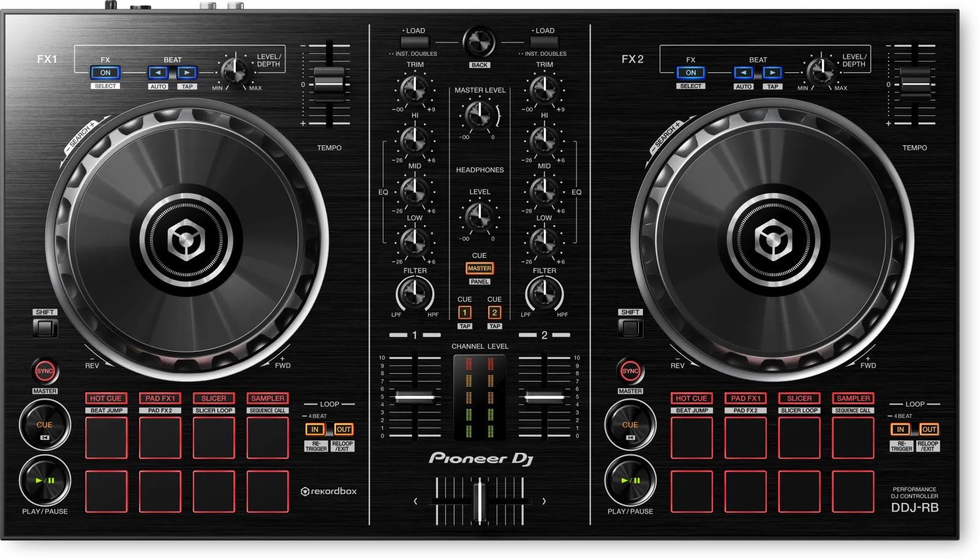Click FX1 beat left arrow button
Screen dimensions: 980x560
click(158, 72)
